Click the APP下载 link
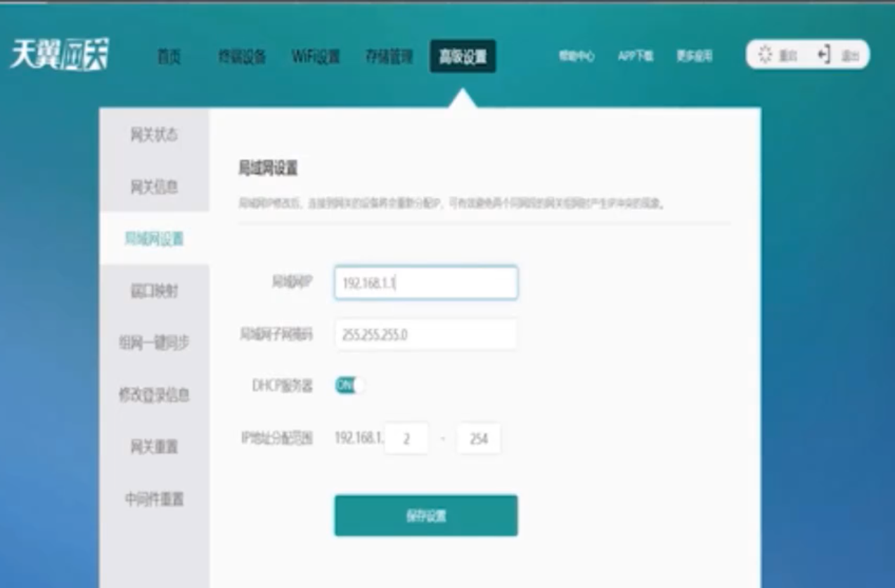Image resolution: width=895 pixels, height=588 pixels. pos(636,56)
